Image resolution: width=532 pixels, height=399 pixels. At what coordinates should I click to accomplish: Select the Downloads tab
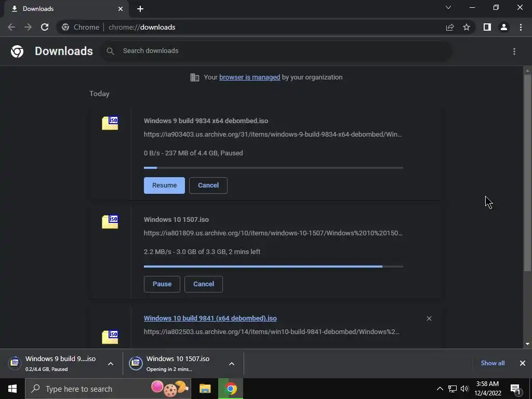66,9
